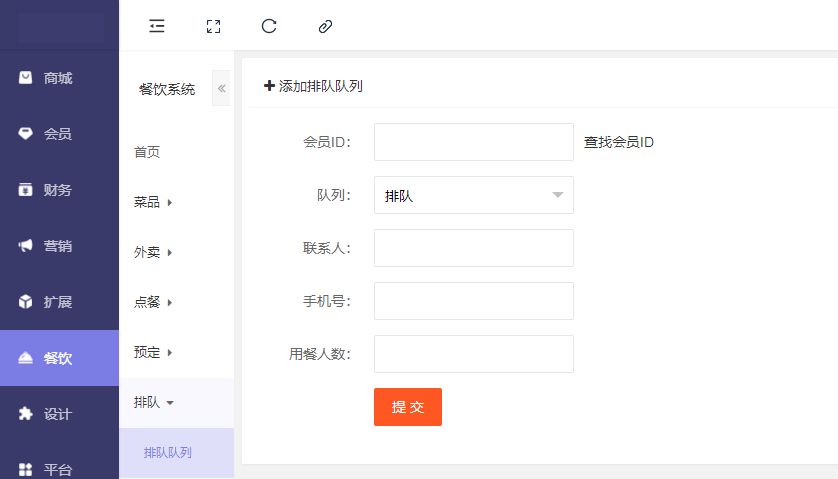Viewport: 838px width, 479px height.
Task: Collapse the 排队 submenu
Action: pos(154,402)
